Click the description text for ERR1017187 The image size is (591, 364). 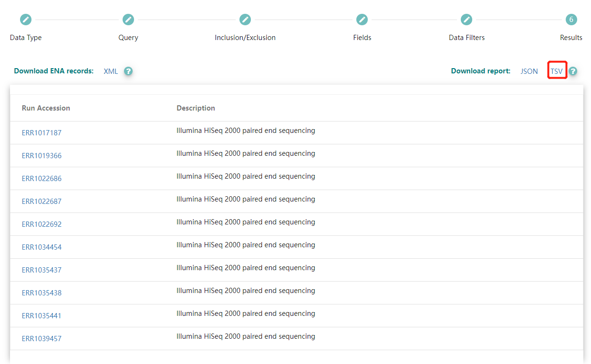click(x=246, y=131)
